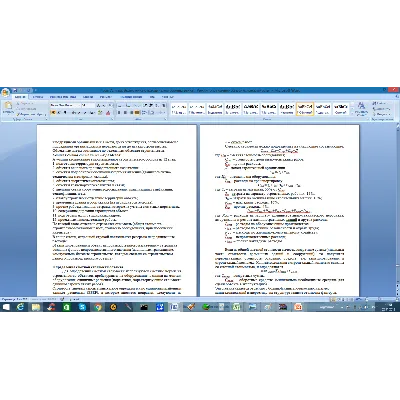Click the vertical scrollbar of document
The height and width of the screenshot is (400, 400).
coord(398,210)
